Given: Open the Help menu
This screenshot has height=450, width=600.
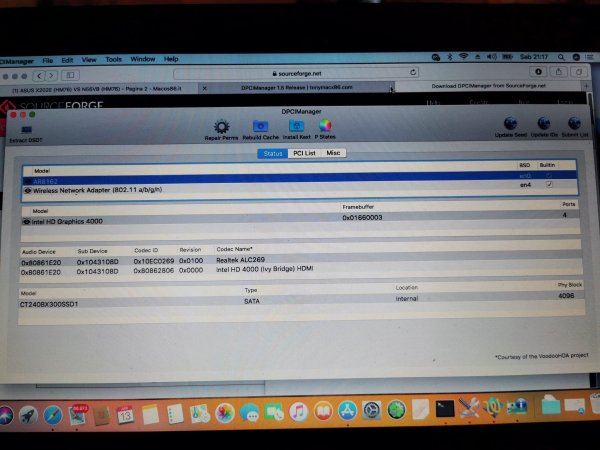Looking at the screenshot, I should [x=171, y=59].
